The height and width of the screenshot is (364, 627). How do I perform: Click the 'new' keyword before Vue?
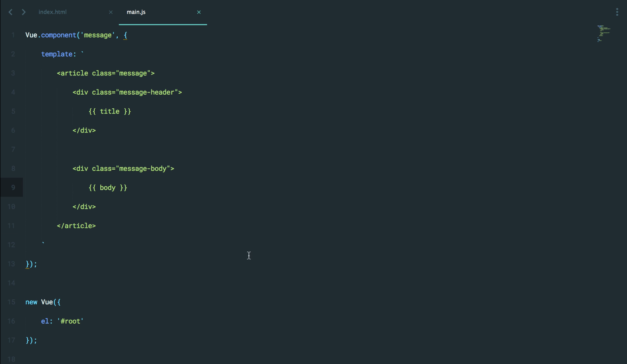tap(31, 302)
